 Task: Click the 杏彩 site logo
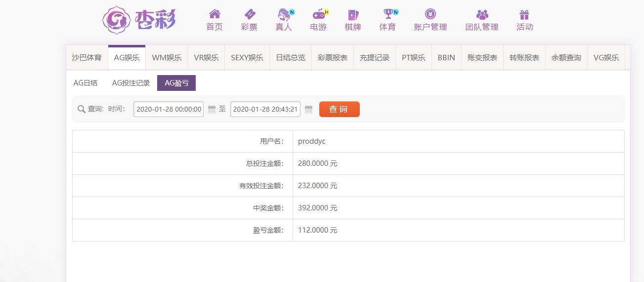(139, 20)
